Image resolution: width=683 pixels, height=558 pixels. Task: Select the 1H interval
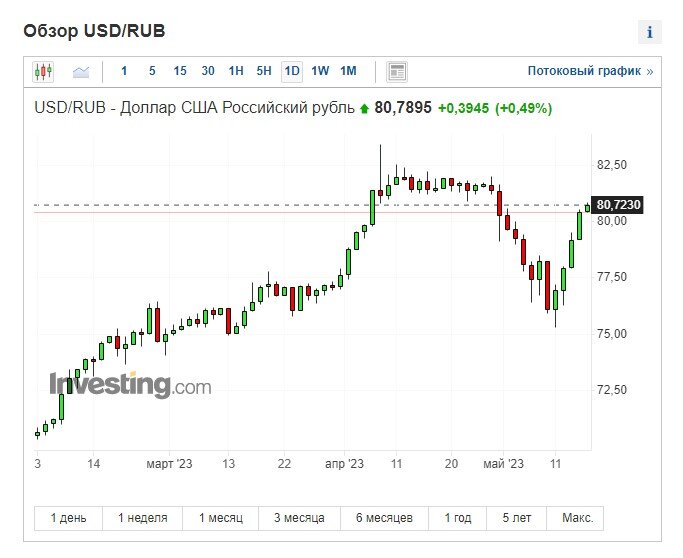point(236,71)
